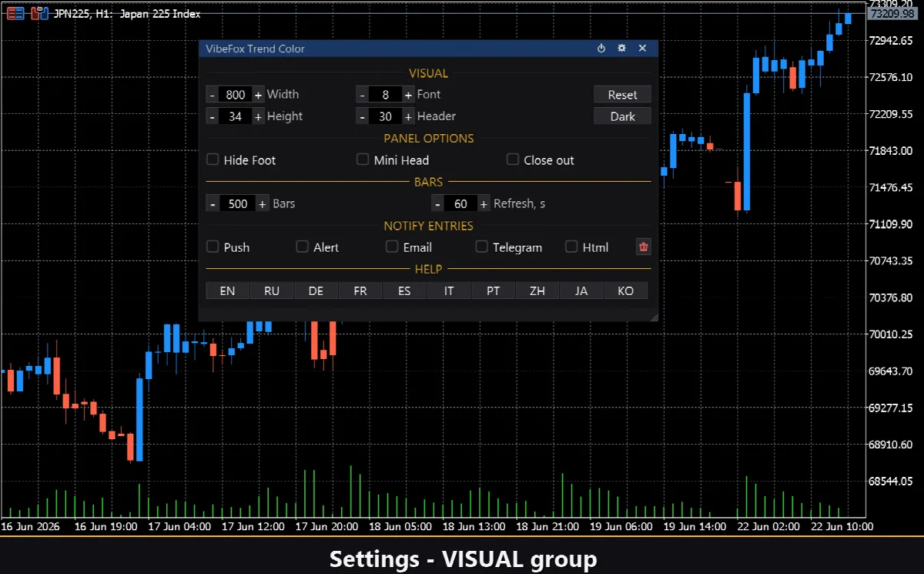
Task: Enable the Hide Foot checkbox
Action: click(213, 159)
